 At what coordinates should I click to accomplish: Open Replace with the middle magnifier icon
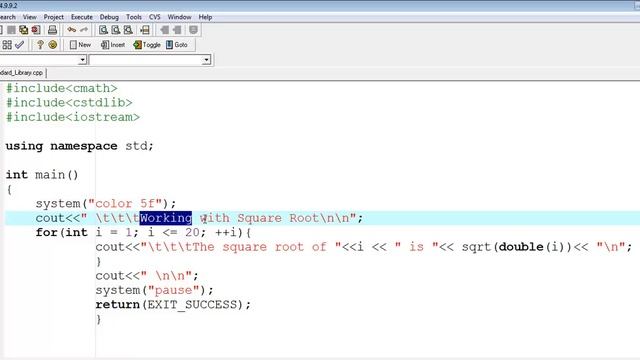point(116,30)
